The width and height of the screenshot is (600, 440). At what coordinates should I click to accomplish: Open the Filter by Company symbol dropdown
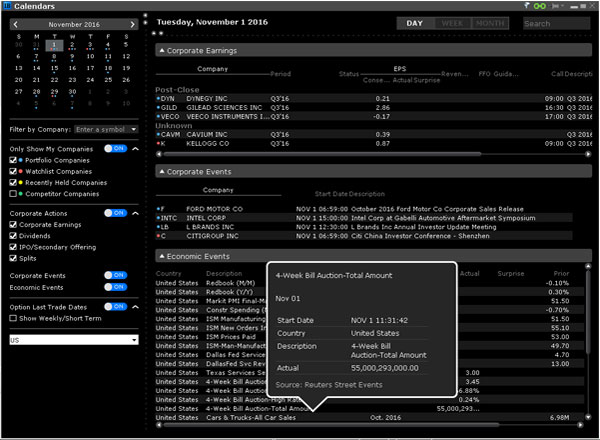134,129
